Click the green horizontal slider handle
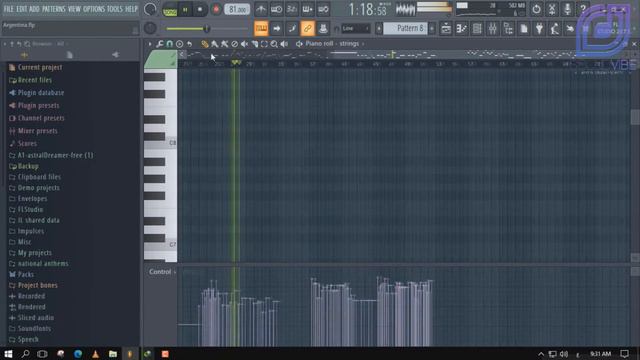Image resolution: width=640 pixels, height=360 pixels. coord(207,29)
